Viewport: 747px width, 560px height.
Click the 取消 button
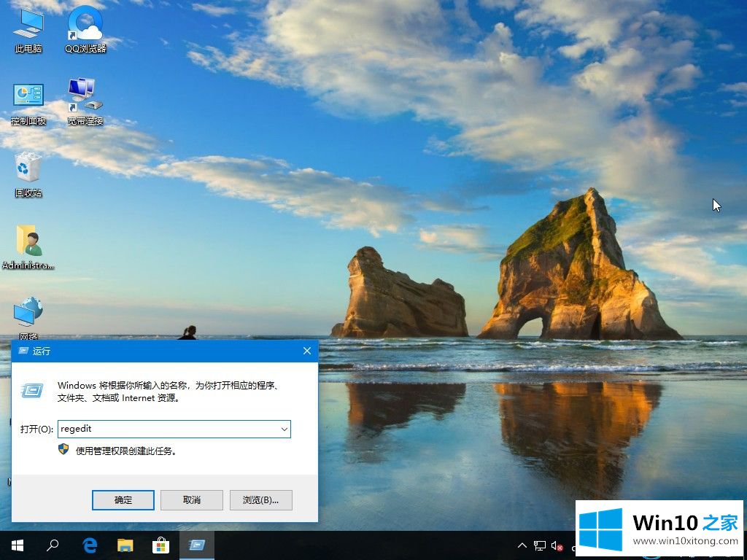coord(192,499)
